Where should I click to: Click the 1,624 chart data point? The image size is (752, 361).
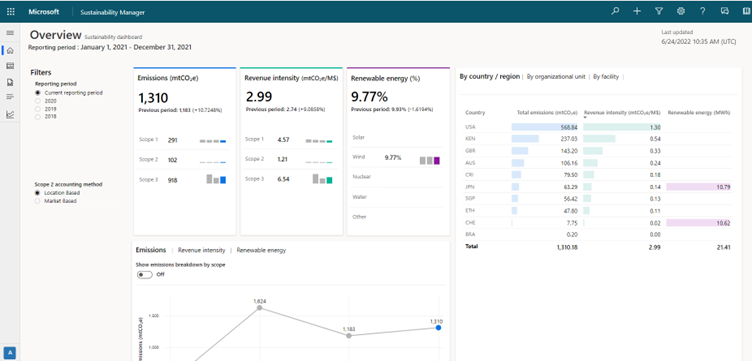259,308
